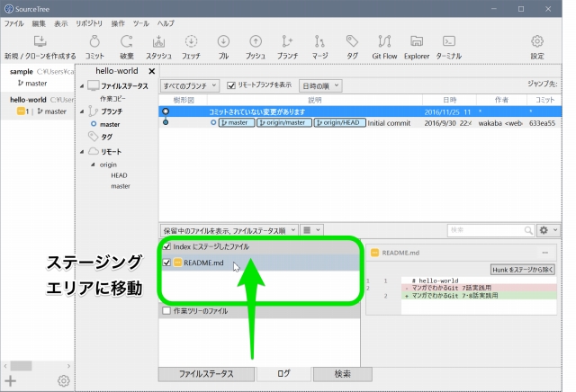Click the README.md file icon in diff header
Viewport: 576px width, 392px height.
click(x=374, y=253)
